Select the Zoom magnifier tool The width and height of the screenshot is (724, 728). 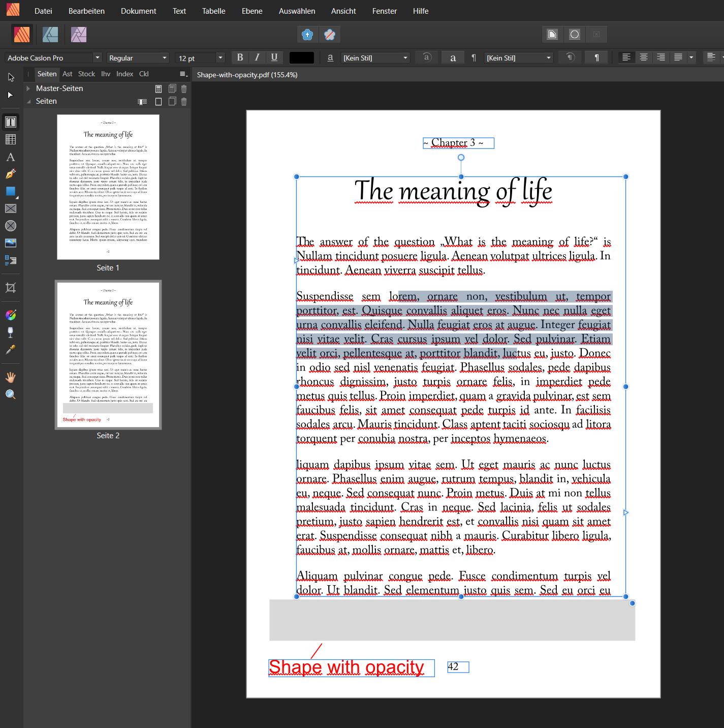[11, 395]
